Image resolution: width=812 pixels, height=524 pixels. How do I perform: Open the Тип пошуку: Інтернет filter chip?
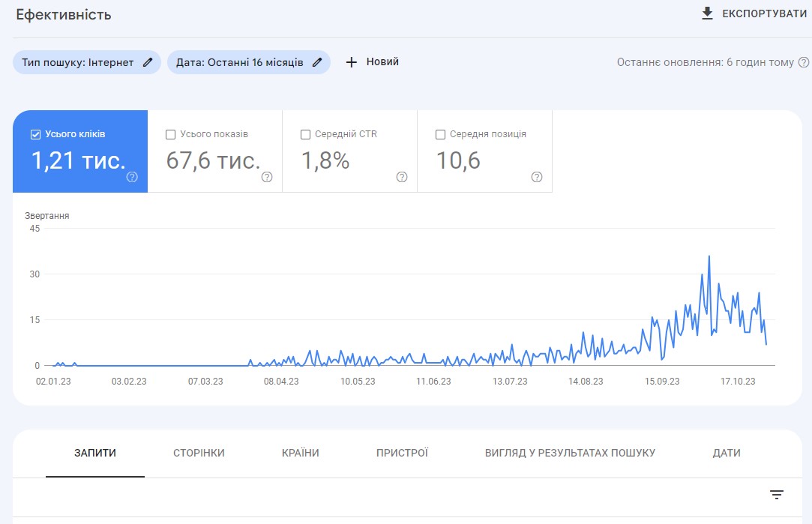(77, 62)
